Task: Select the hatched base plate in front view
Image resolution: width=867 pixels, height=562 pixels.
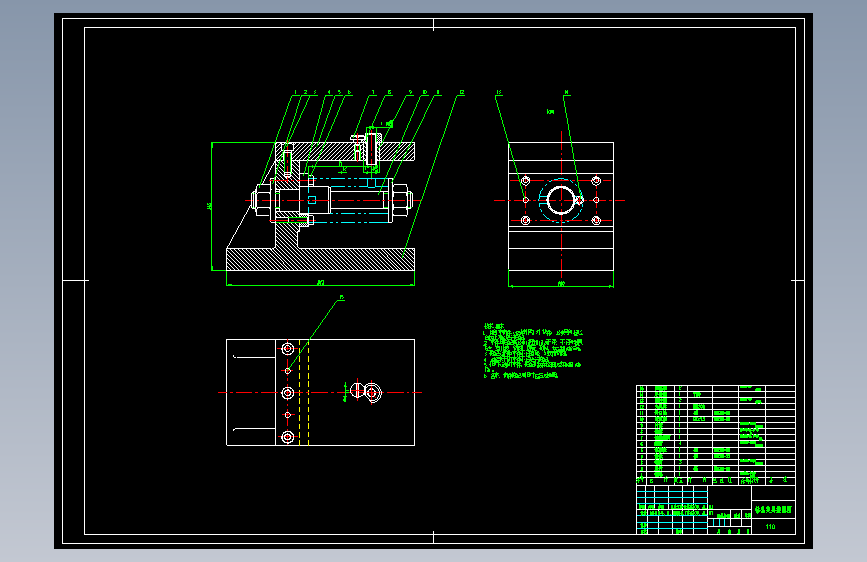Action: coord(321,259)
